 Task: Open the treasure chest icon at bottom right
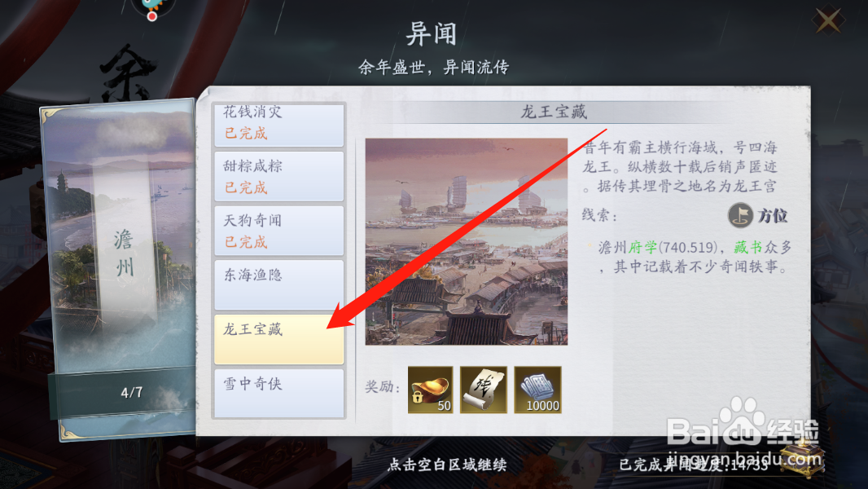click(x=803, y=457)
